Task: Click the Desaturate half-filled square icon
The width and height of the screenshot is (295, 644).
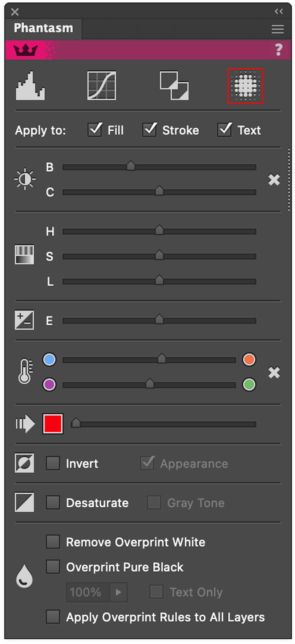Action: [x=24, y=503]
